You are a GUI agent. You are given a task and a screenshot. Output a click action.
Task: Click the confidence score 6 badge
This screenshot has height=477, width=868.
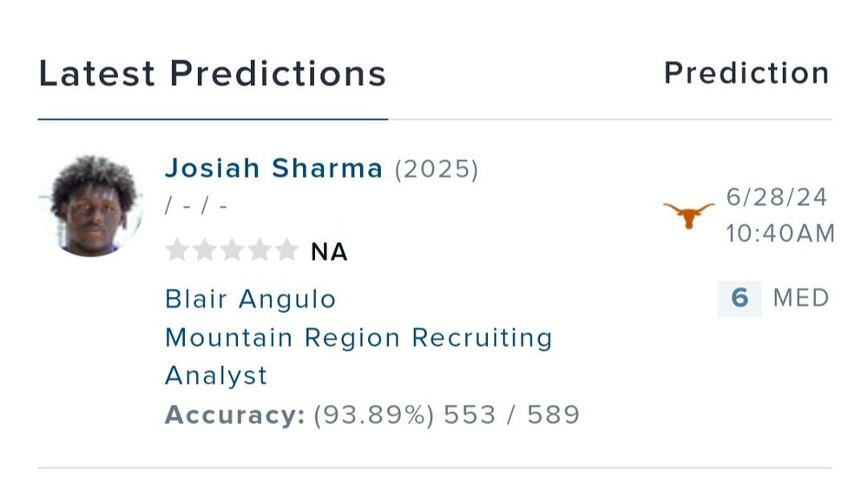pyautogui.click(x=740, y=299)
